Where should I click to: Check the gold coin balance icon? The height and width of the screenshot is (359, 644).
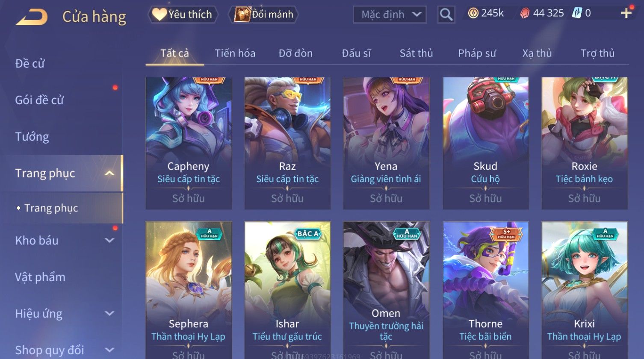click(473, 13)
